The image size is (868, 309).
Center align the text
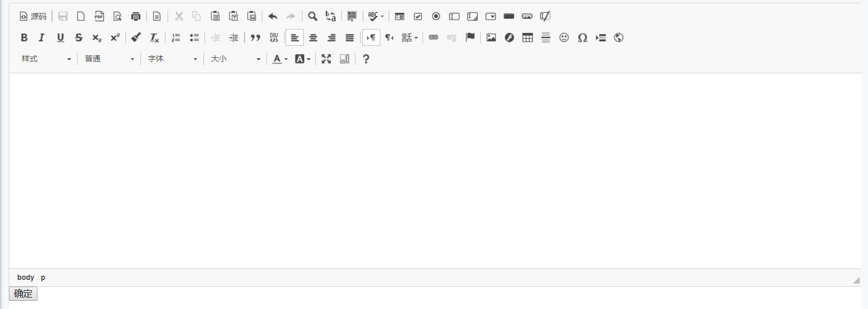tap(313, 38)
